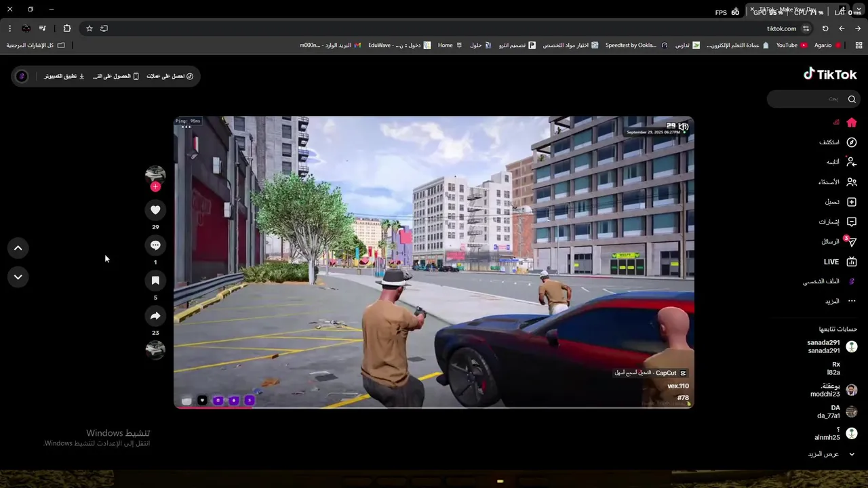Viewport: 868px width, 488px height.
Task: Toggle video sound with the speaker icon
Action: point(684,127)
